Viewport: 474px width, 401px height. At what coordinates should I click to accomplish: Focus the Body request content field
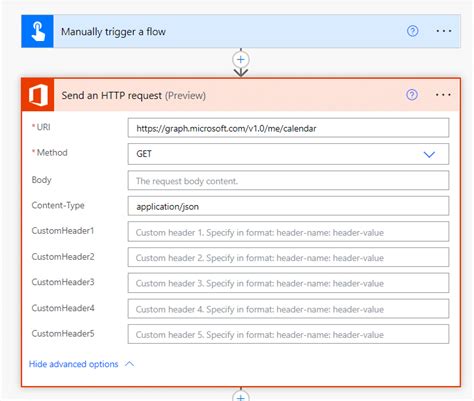pyautogui.click(x=288, y=181)
